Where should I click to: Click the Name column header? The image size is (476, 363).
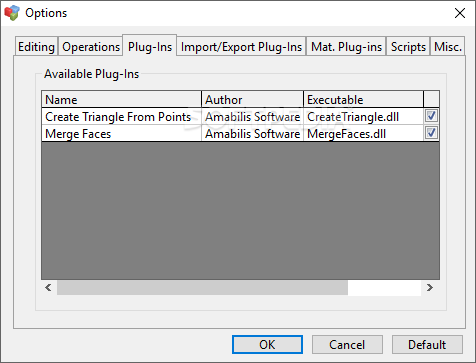121,99
